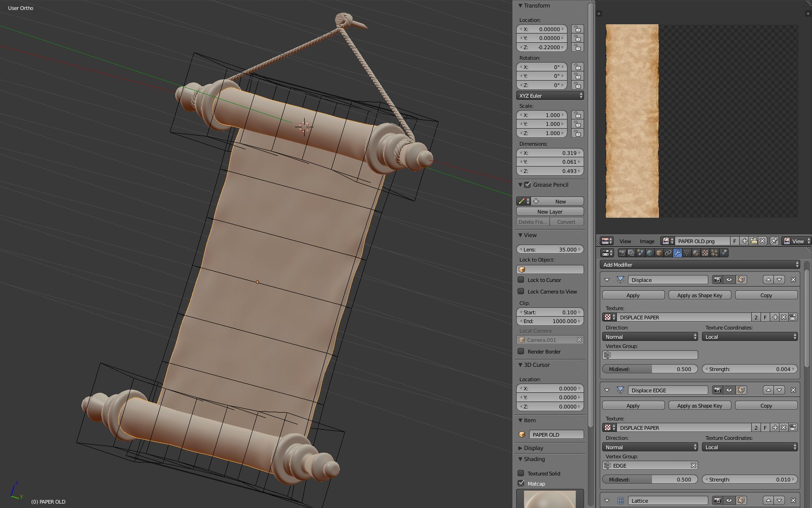Open the Particles properties tab

pyautogui.click(x=714, y=253)
